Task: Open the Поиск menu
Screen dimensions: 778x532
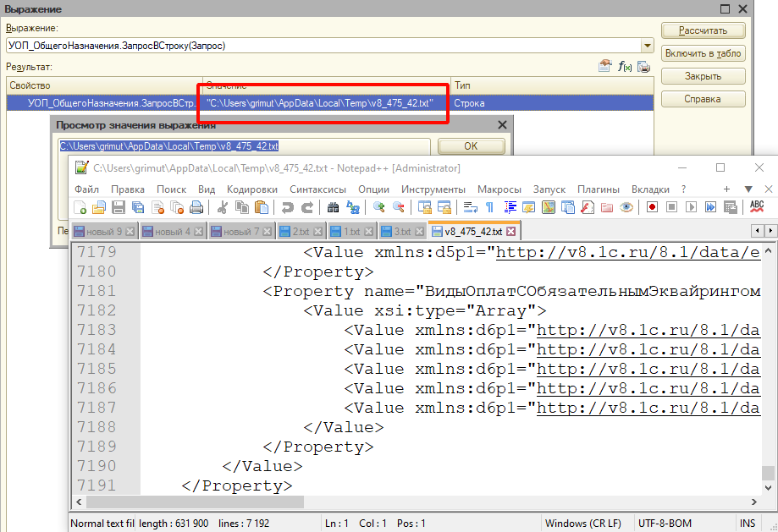Action: pos(171,189)
